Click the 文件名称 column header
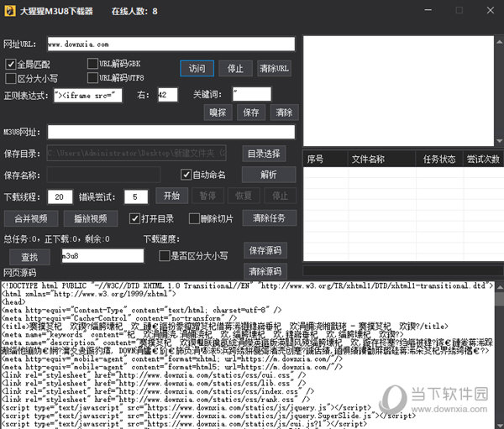Screen dimensions: 504x429 pyautogui.click(x=381, y=159)
